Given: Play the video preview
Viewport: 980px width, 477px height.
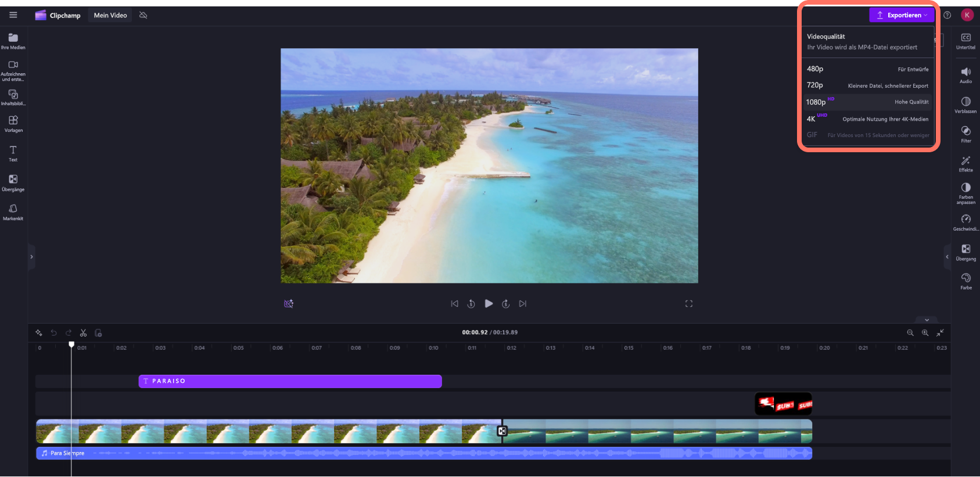Looking at the screenshot, I should click(x=489, y=303).
